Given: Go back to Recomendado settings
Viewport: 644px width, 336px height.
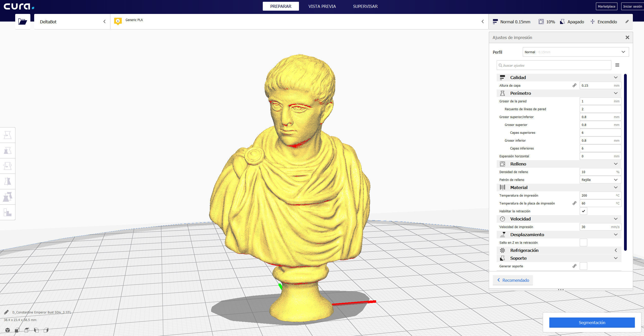Looking at the screenshot, I should pos(513,280).
